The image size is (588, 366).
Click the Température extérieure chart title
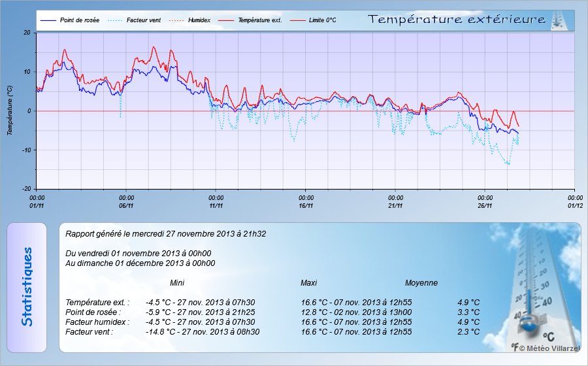[x=457, y=20]
